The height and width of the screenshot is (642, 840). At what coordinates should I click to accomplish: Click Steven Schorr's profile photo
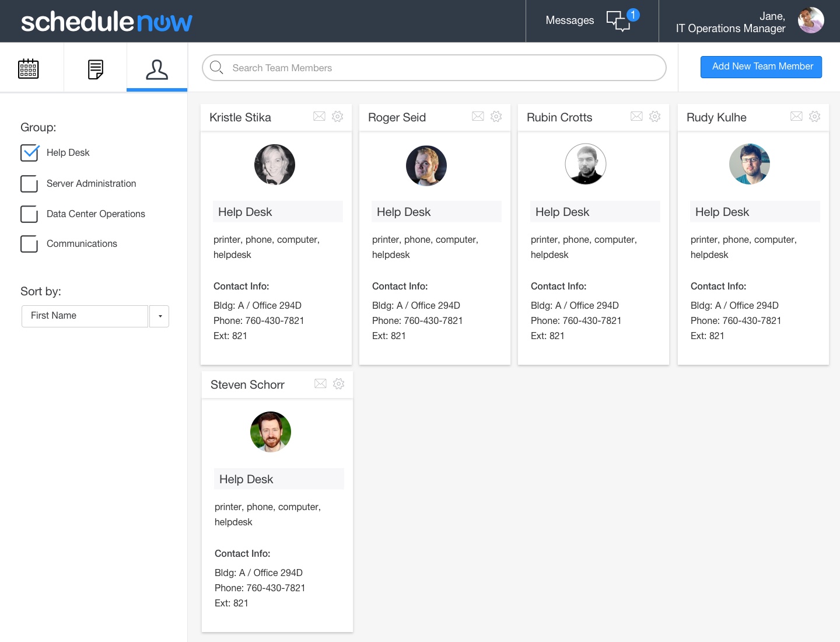[x=271, y=432]
